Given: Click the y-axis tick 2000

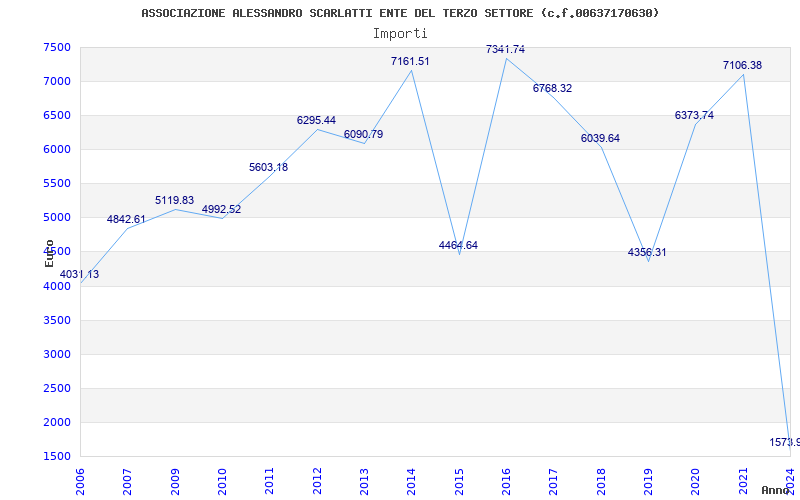Looking at the screenshot, I should point(57,422).
